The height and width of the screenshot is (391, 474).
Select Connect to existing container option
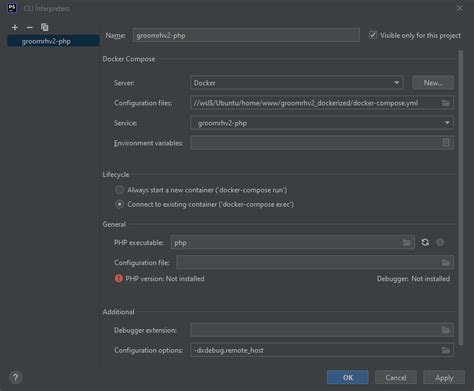coord(119,204)
